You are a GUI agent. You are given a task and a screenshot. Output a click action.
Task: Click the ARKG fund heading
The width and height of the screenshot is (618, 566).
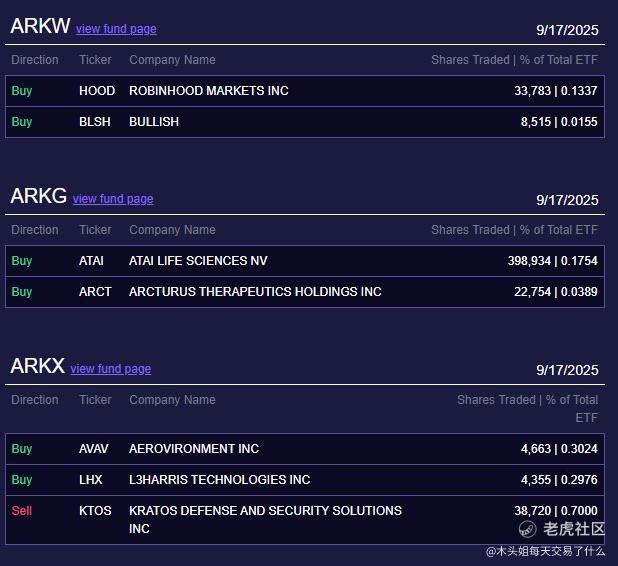(x=38, y=196)
